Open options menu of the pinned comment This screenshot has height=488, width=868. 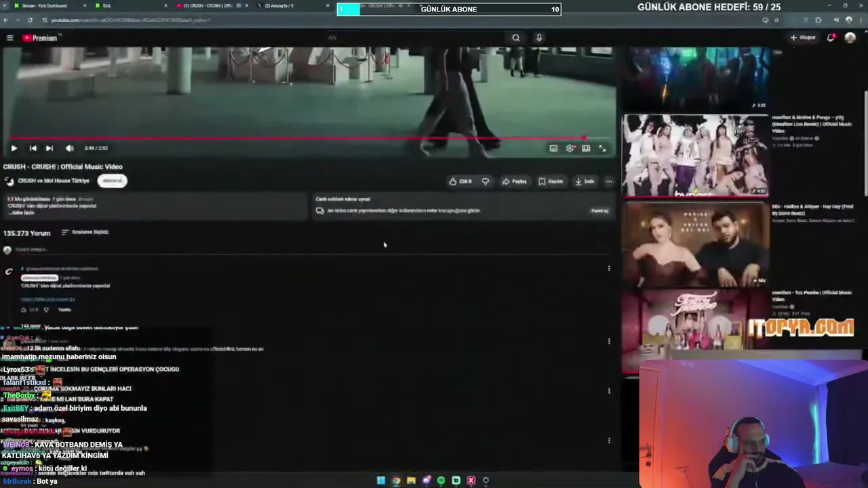(x=609, y=268)
